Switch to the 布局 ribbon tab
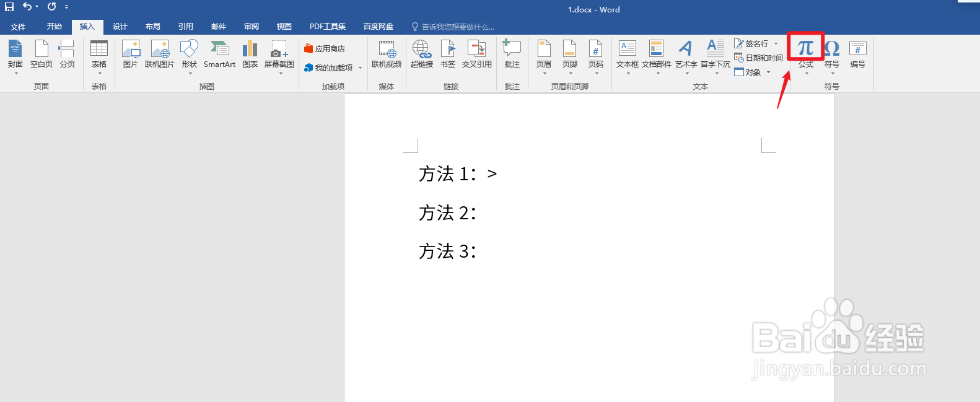Viewport: 980px width, 402px height. click(x=153, y=27)
